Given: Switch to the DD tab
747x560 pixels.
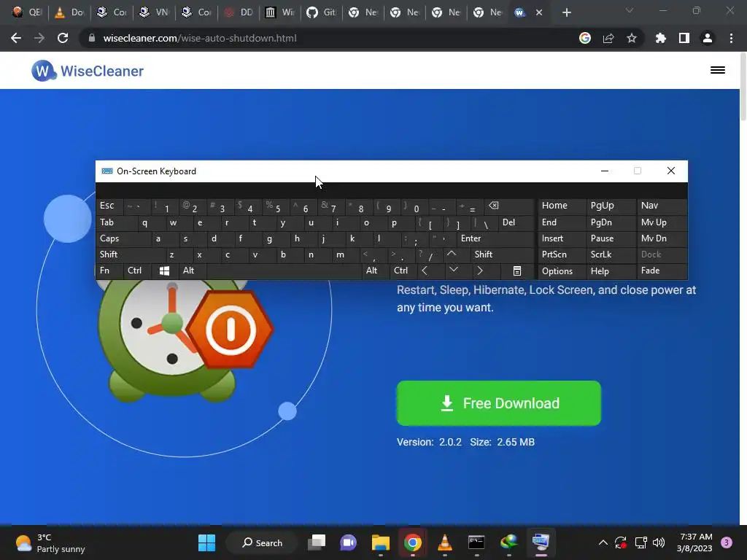Looking at the screenshot, I should pyautogui.click(x=239, y=12).
